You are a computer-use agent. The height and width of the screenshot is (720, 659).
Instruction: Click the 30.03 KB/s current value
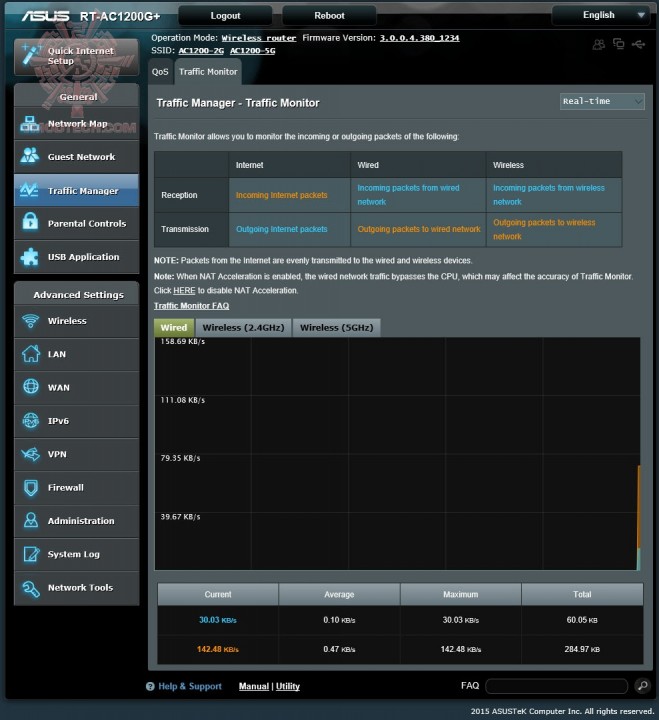[x=218, y=620]
